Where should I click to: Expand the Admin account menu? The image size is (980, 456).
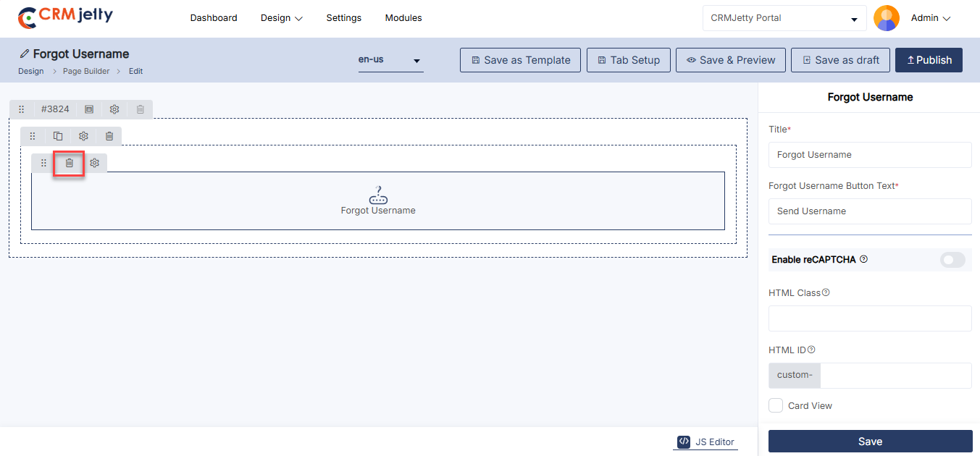tap(931, 18)
